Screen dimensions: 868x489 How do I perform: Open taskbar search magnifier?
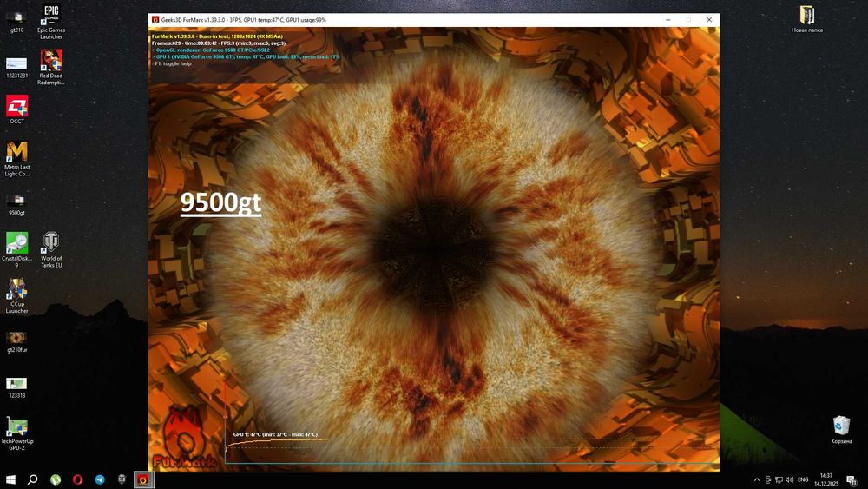click(x=33, y=479)
